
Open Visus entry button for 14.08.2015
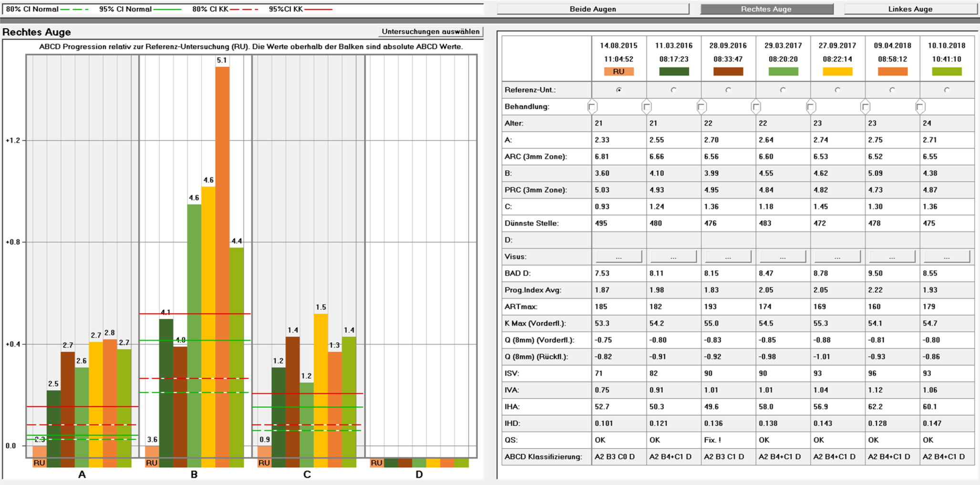[619, 257]
